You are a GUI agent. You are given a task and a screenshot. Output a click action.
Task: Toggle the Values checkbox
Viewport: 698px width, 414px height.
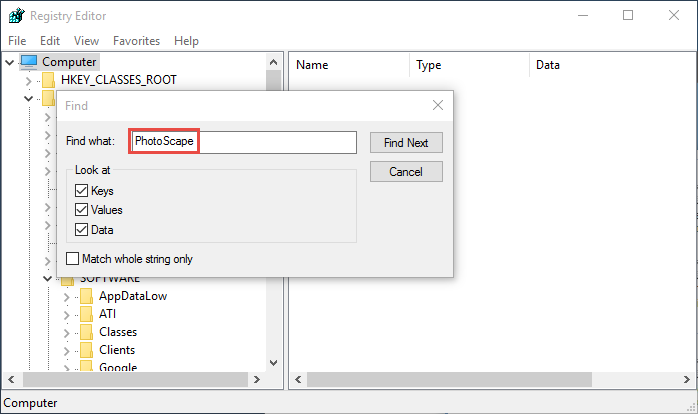(x=81, y=210)
